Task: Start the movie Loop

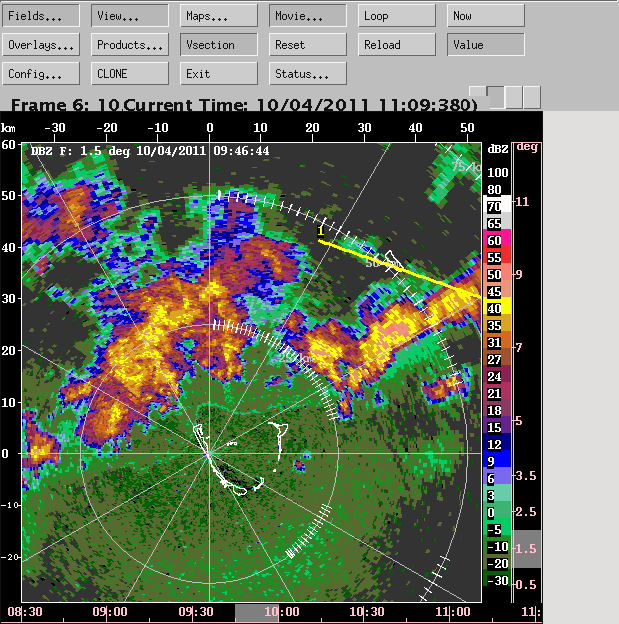Action: tap(397, 16)
